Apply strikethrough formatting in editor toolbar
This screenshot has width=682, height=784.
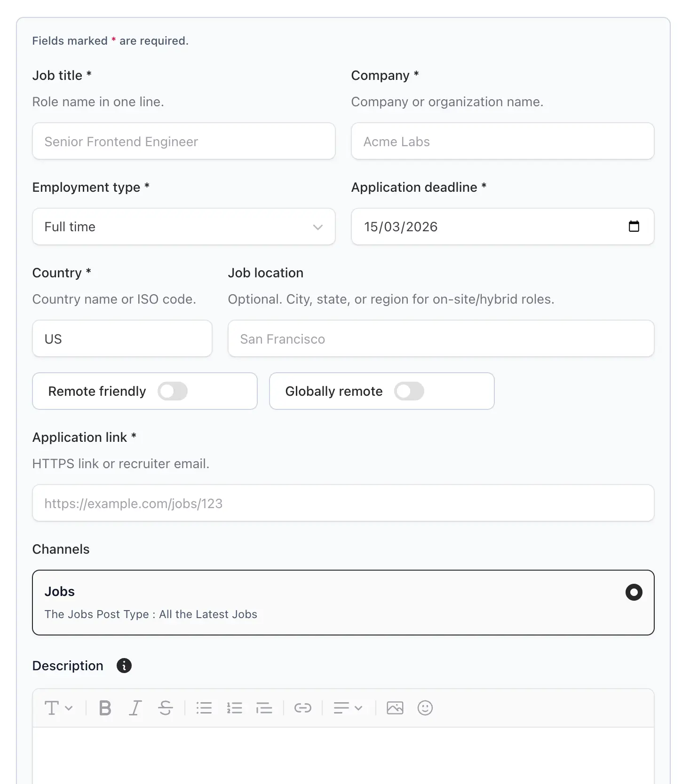pyautogui.click(x=165, y=708)
